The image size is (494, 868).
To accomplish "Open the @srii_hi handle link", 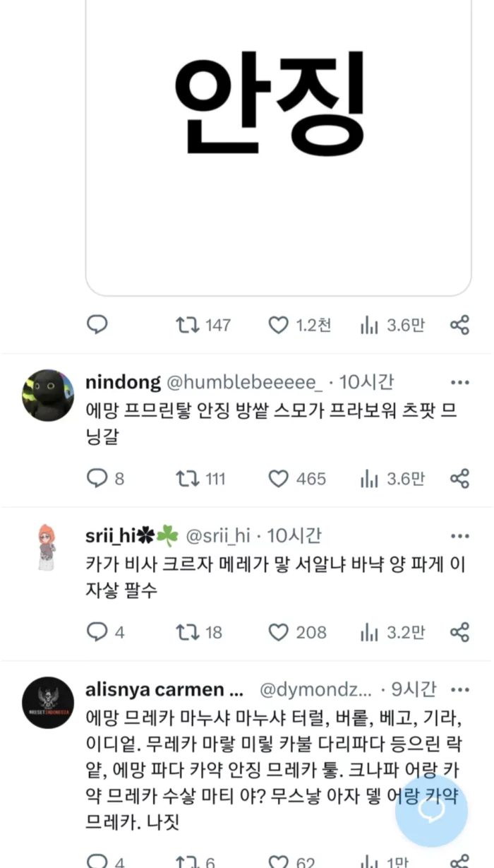I will coord(217,536).
